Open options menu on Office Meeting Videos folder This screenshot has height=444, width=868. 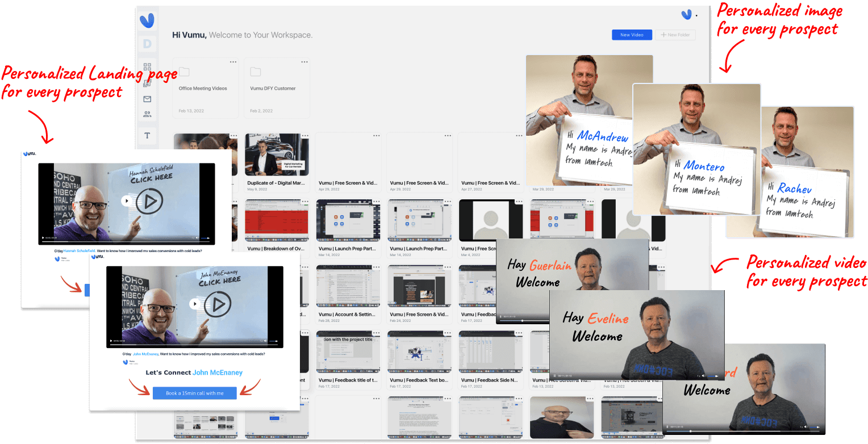(233, 61)
